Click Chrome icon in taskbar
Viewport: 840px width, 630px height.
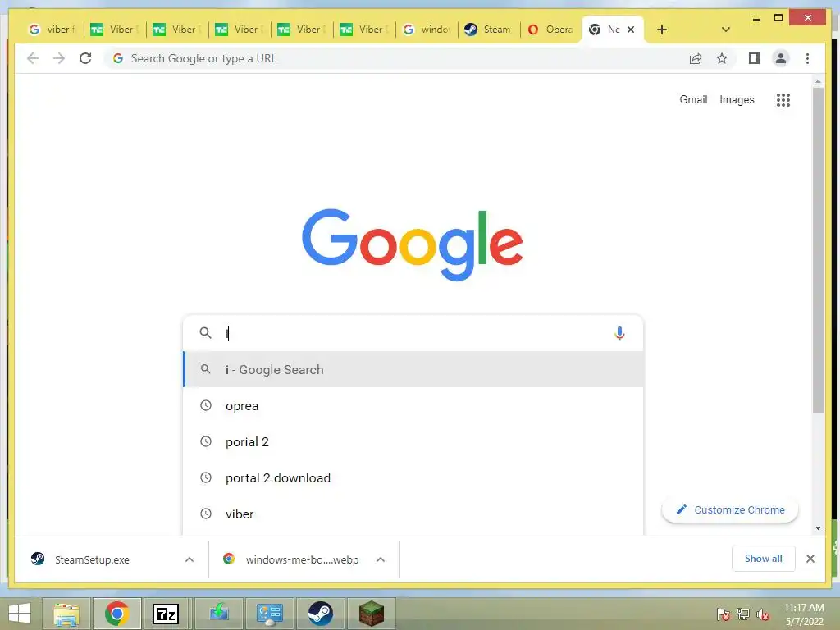[x=116, y=614]
